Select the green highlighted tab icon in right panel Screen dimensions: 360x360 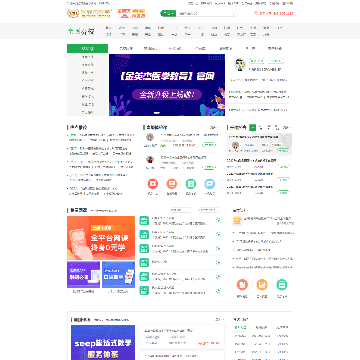253,127
